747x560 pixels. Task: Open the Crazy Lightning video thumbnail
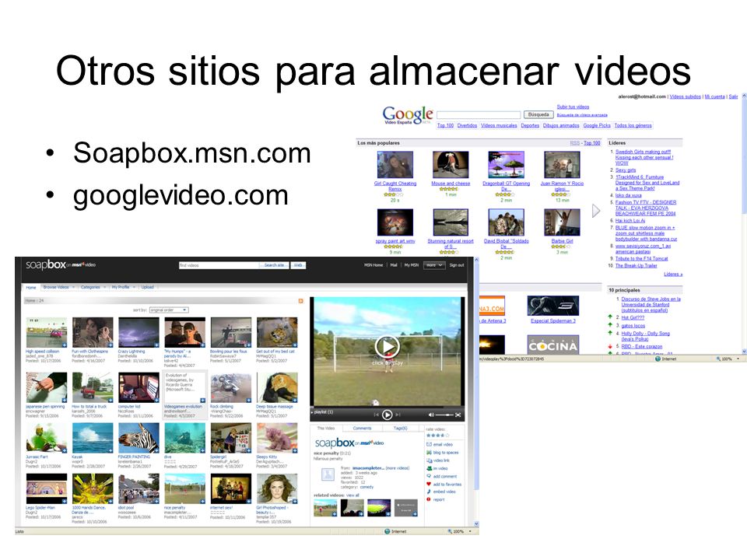[139, 332]
